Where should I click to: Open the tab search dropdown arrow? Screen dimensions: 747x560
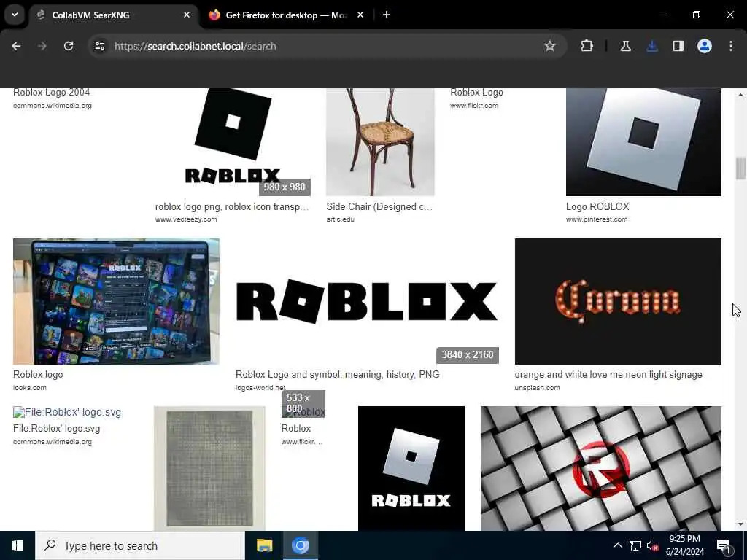coord(15,15)
